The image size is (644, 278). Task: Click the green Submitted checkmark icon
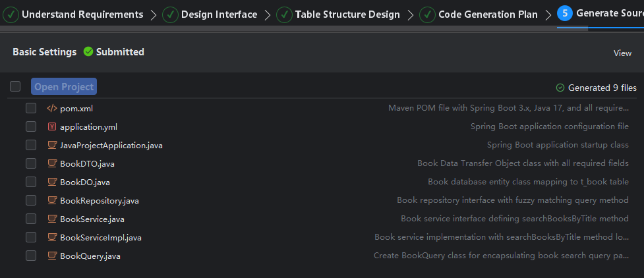[x=88, y=52]
